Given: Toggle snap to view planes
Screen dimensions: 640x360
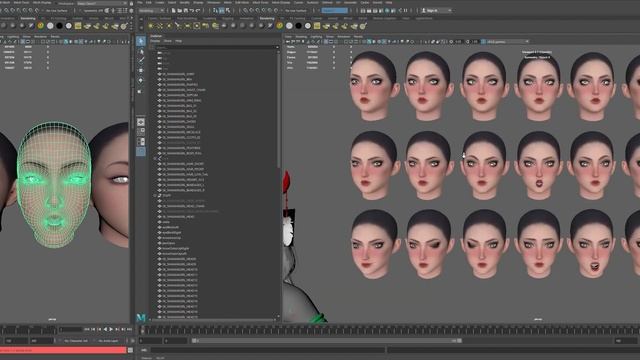Looking at the screenshot, I should click(x=271, y=11).
